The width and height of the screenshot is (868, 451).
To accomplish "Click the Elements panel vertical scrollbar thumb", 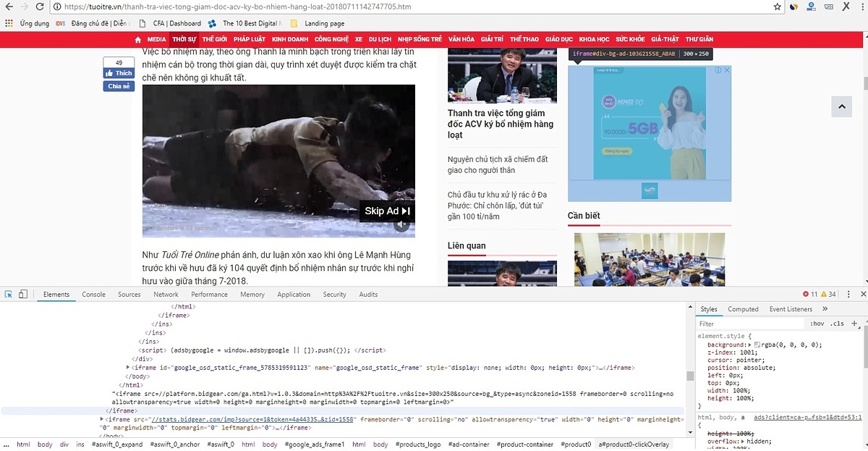I will pyautogui.click(x=690, y=376).
